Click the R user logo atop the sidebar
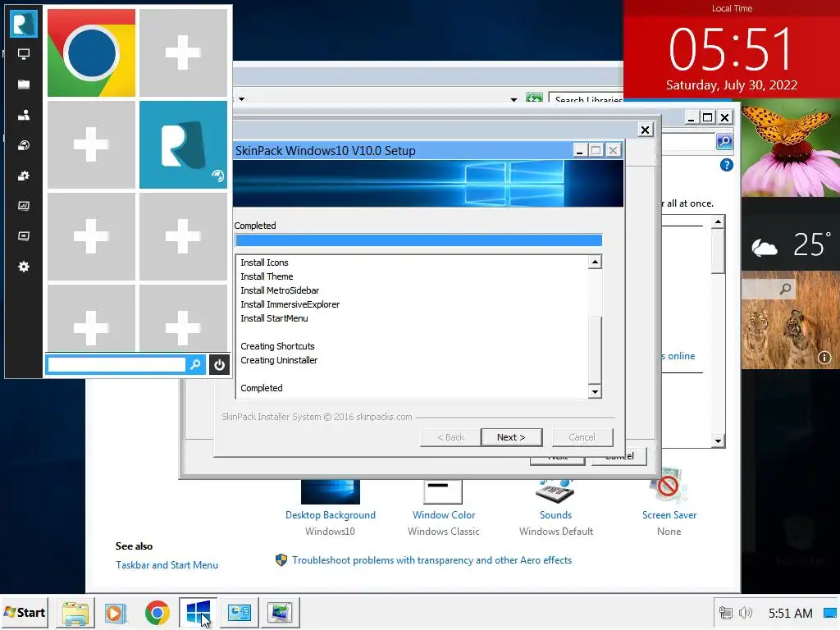 (x=24, y=23)
